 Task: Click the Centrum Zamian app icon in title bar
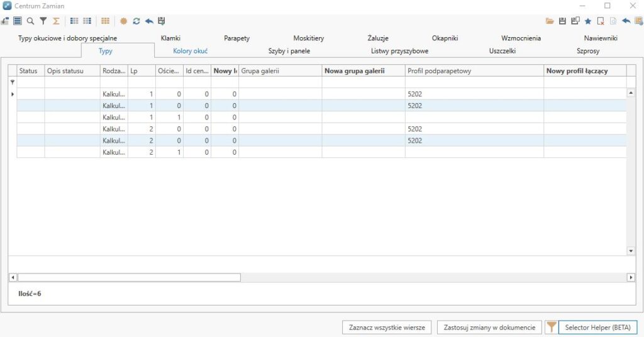click(7, 6)
